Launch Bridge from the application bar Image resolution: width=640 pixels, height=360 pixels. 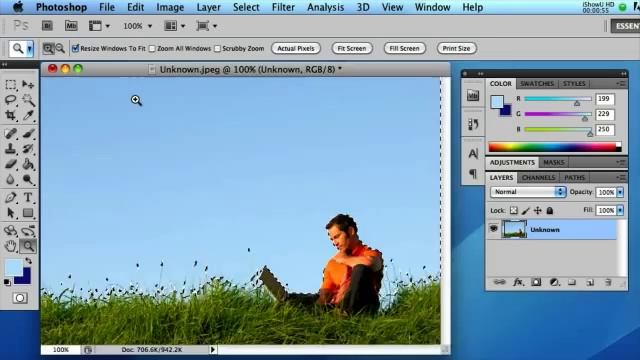point(47,26)
